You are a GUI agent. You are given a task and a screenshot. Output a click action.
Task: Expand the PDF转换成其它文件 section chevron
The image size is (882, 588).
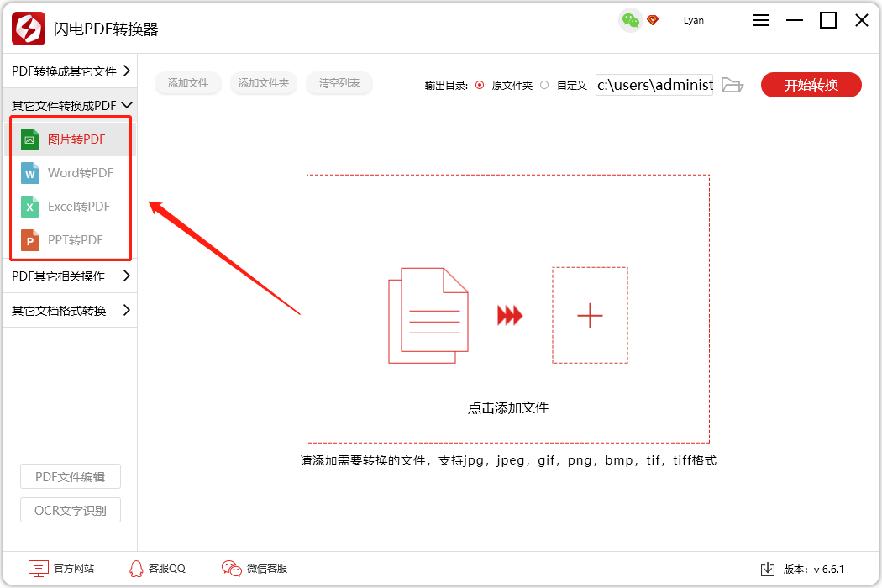pyautogui.click(x=127, y=71)
